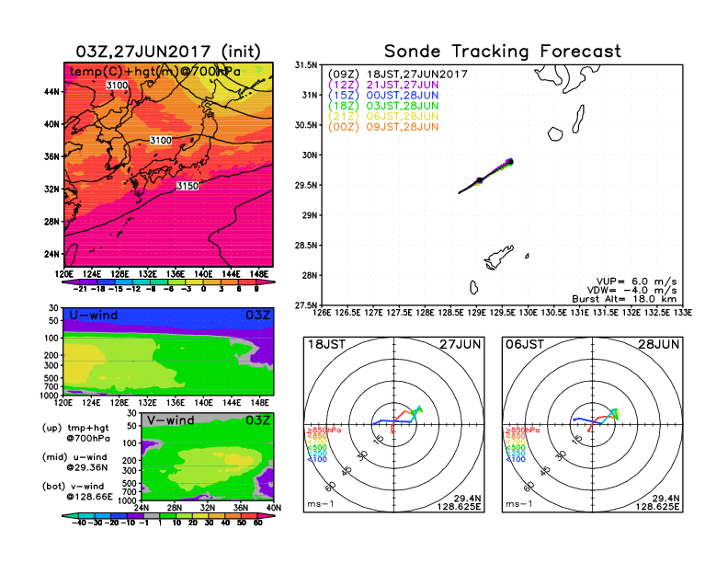
Task: Click "128.625E" in the 18JST hodograph
Action: [x=459, y=506]
